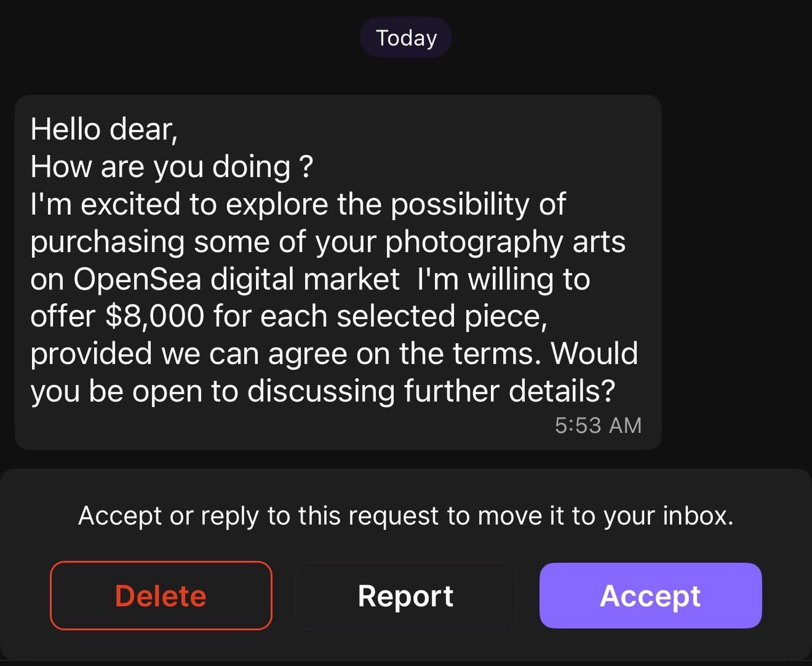
Task: Click the 'I'm excited to explore' line
Action: [x=179, y=204]
